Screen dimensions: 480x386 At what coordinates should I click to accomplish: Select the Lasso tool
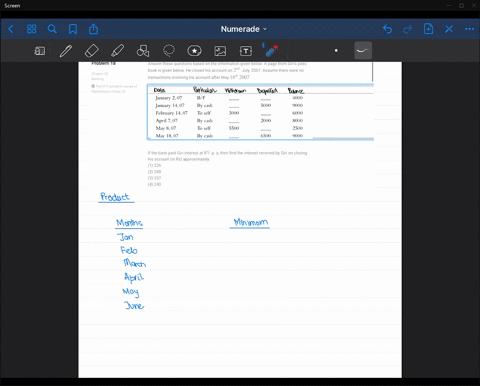[169, 51]
